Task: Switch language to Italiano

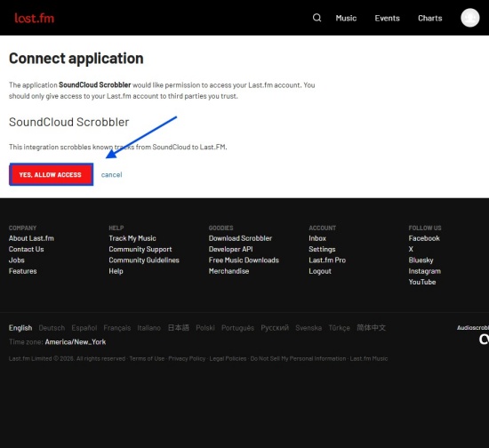Action: tap(148, 328)
